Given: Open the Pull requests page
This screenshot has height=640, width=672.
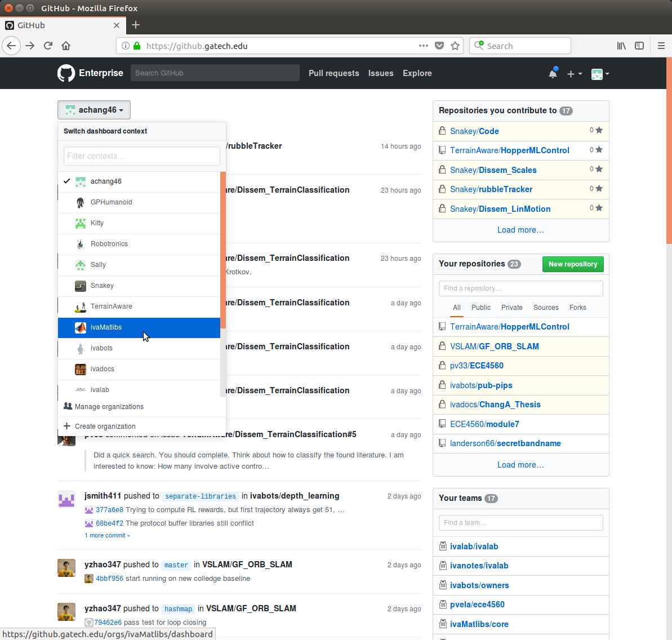Looking at the screenshot, I should coord(333,73).
